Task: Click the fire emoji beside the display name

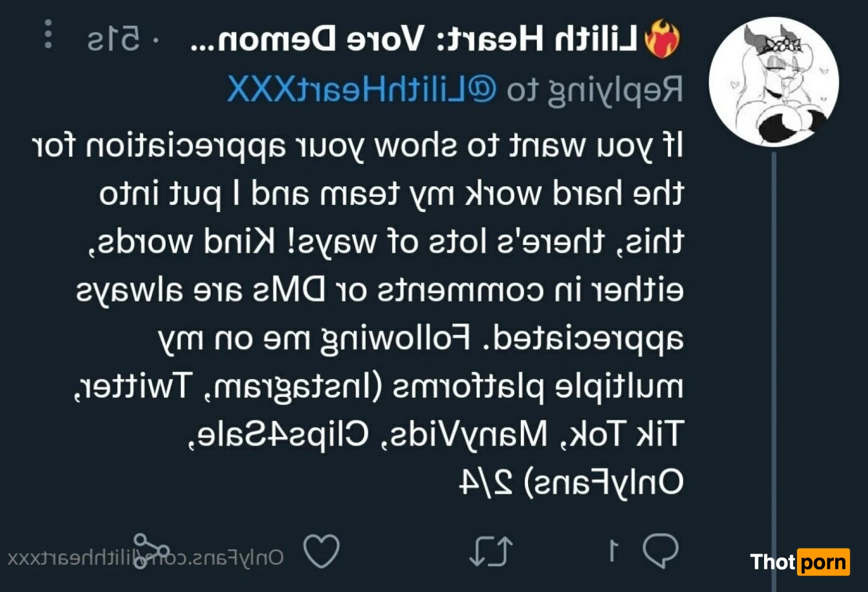Action: click(662, 39)
